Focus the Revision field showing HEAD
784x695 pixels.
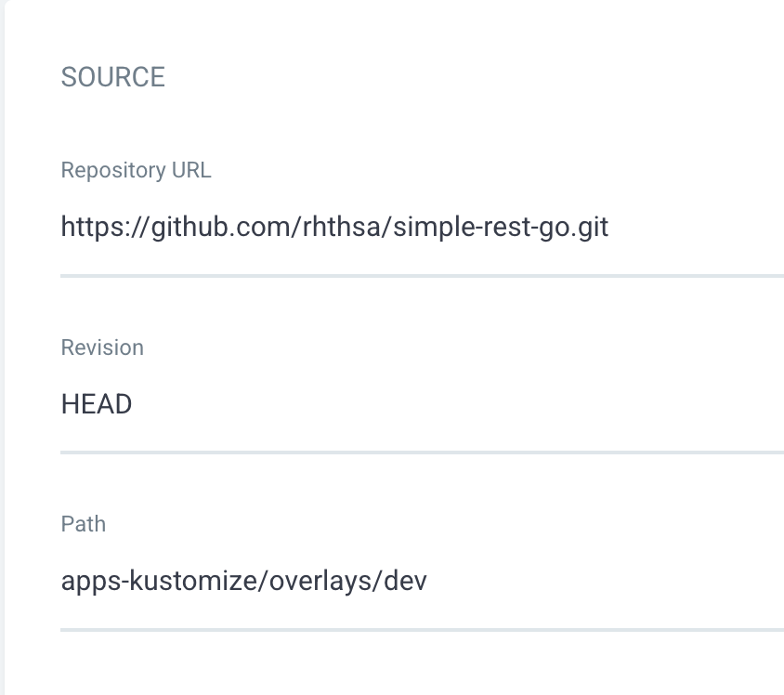pyautogui.click(x=422, y=404)
